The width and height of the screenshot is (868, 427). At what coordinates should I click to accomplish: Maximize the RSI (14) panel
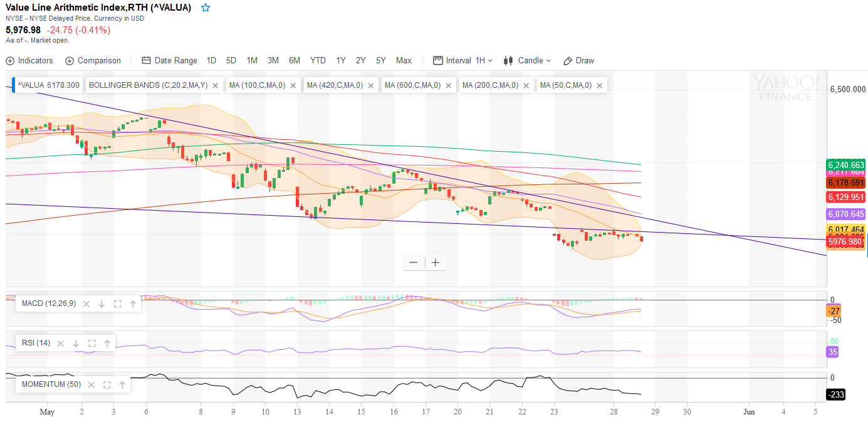pyautogui.click(x=92, y=344)
